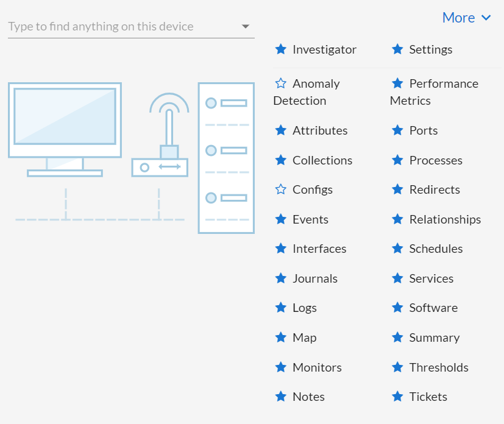Open the Schedules menu entry
This screenshot has height=424, width=504.
pos(436,249)
